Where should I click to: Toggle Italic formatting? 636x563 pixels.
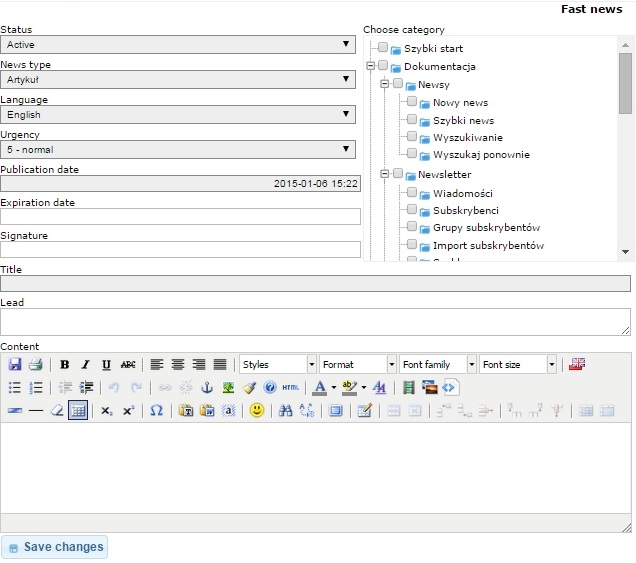tap(86, 365)
